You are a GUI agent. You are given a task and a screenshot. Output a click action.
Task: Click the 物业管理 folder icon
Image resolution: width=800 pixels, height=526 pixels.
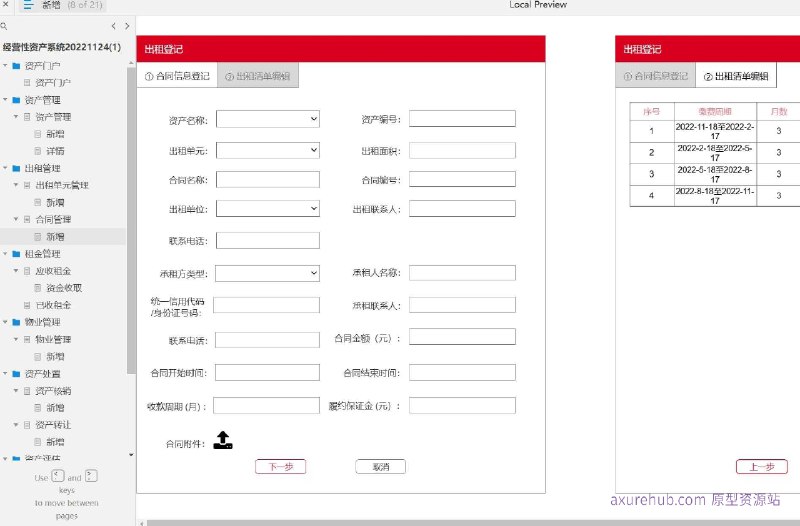(16, 322)
